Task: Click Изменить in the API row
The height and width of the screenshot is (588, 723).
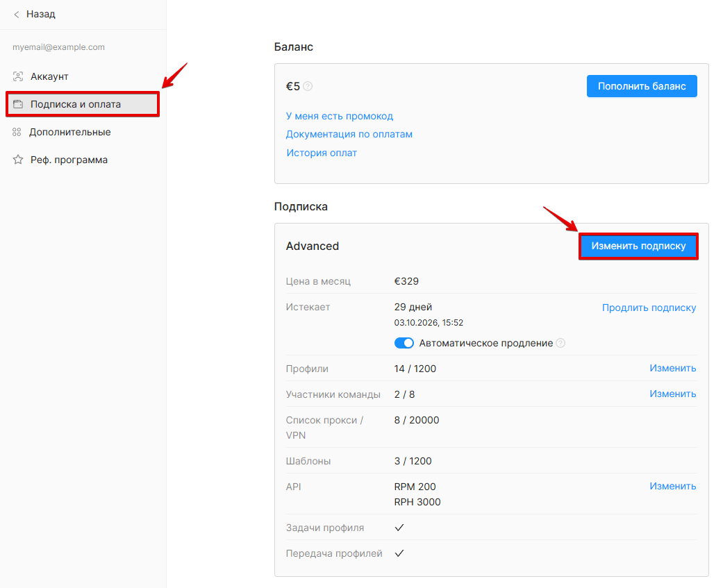Action: [x=673, y=486]
